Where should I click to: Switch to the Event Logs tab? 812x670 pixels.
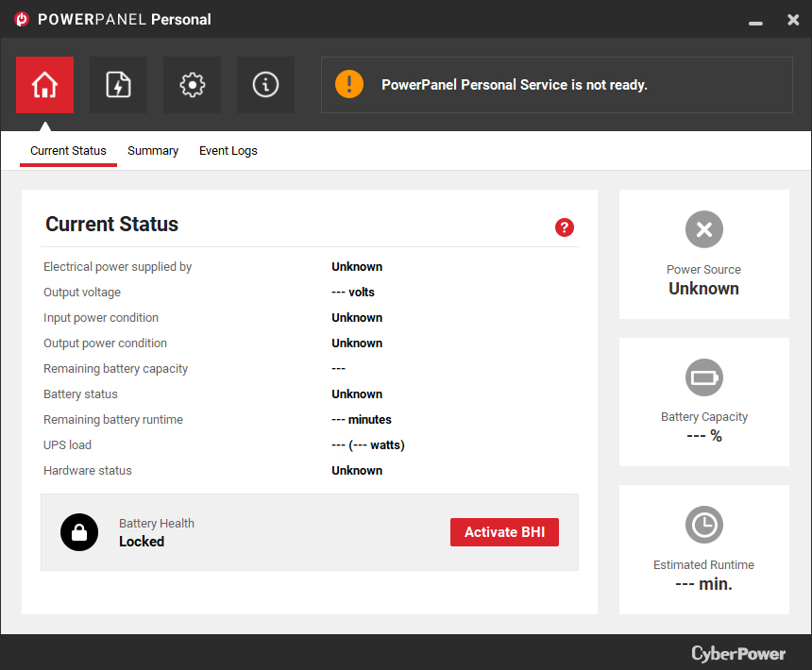tap(228, 151)
